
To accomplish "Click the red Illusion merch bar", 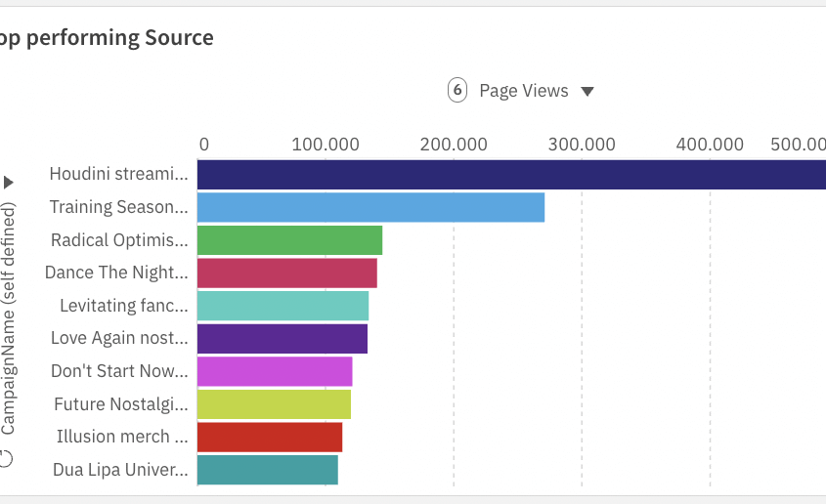I will coord(270,437).
